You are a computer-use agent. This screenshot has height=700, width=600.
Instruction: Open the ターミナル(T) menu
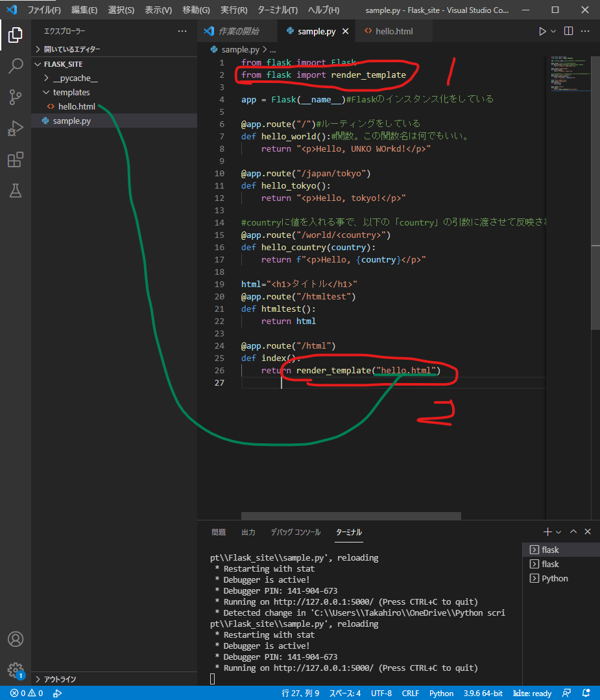click(x=277, y=10)
